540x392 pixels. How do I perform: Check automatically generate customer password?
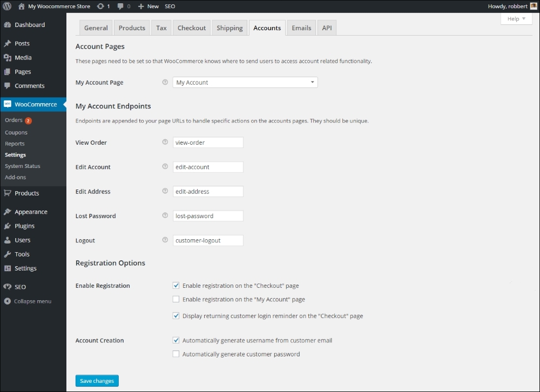click(175, 354)
